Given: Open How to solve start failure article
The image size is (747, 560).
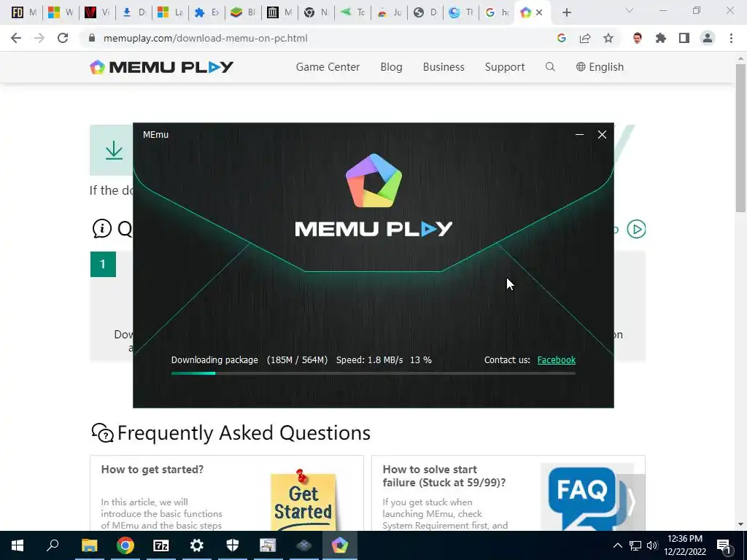Looking at the screenshot, I should point(444,475).
